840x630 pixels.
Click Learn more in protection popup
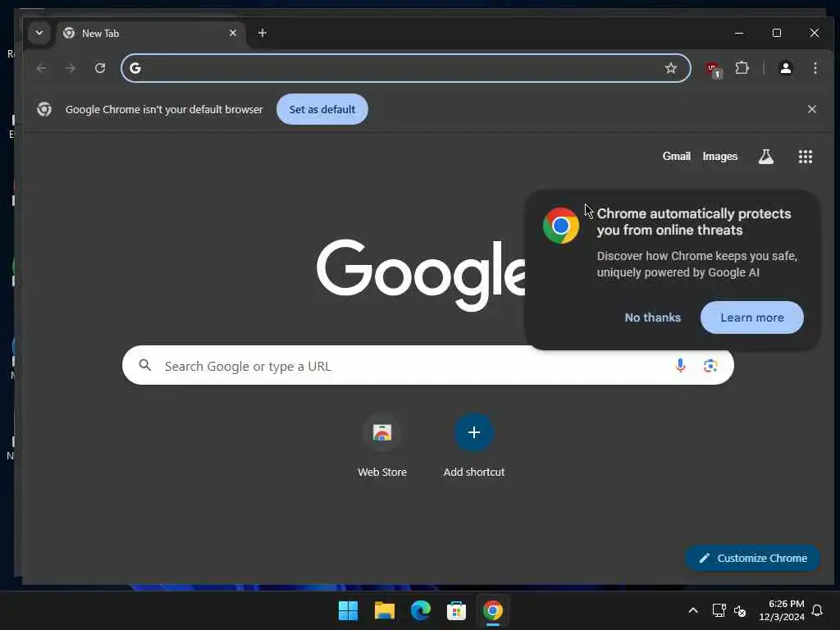pos(752,317)
